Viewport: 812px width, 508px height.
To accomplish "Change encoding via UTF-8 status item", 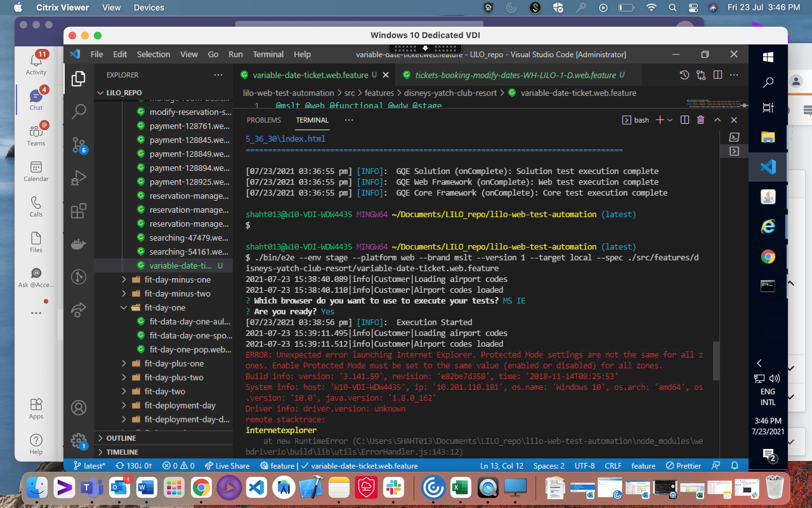I will click(x=584, y=466).
